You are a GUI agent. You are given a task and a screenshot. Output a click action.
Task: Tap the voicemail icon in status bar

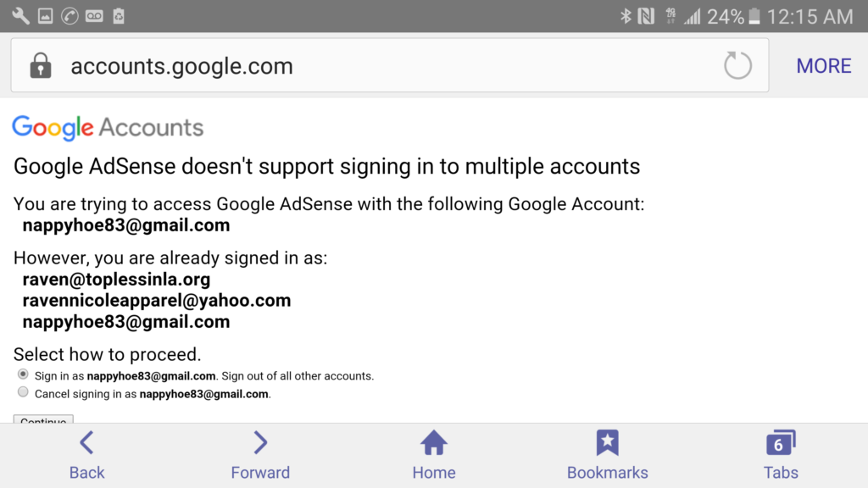[x=94, y=16]
